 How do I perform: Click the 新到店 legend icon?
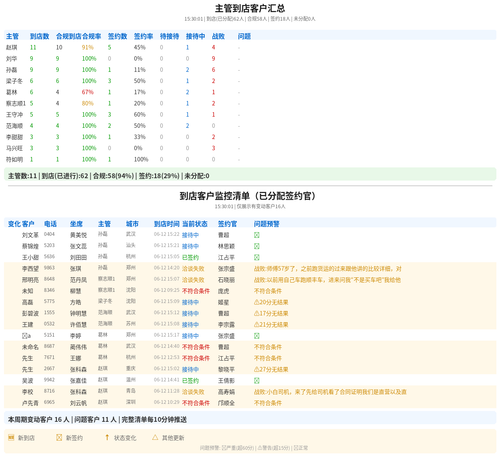(11, 437)
